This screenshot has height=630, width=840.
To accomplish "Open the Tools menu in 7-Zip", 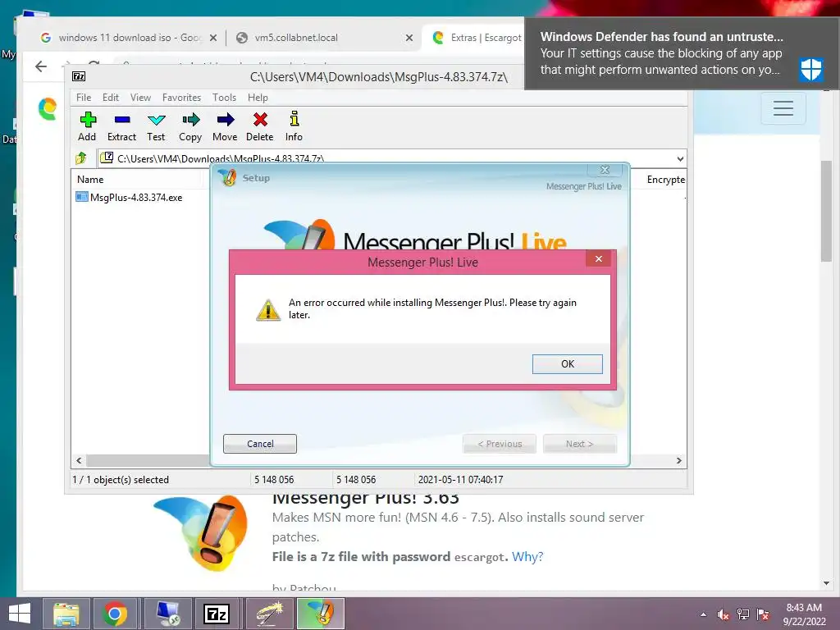I will pyautogui.click(x=224, y=98).
